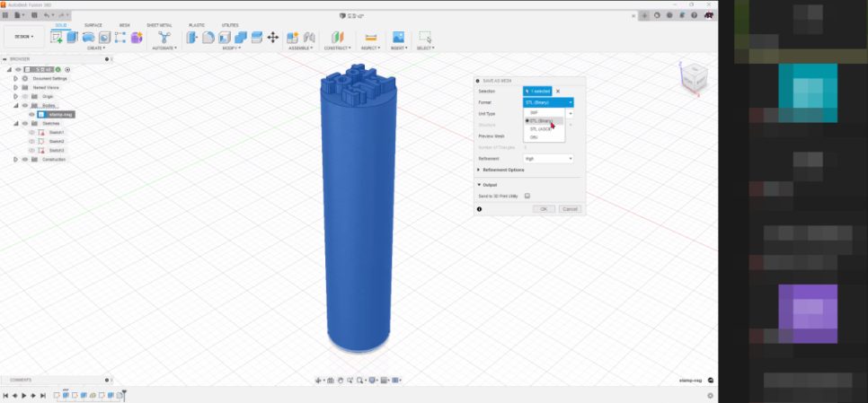Toggle visibility of Sketch1
Image resolution: width=868 pixels, height=403 pixels.
point(31,132)
